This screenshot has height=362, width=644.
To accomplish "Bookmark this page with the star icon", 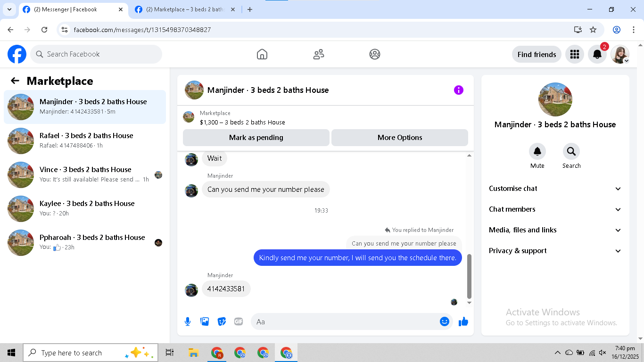I will click(593, 30).
